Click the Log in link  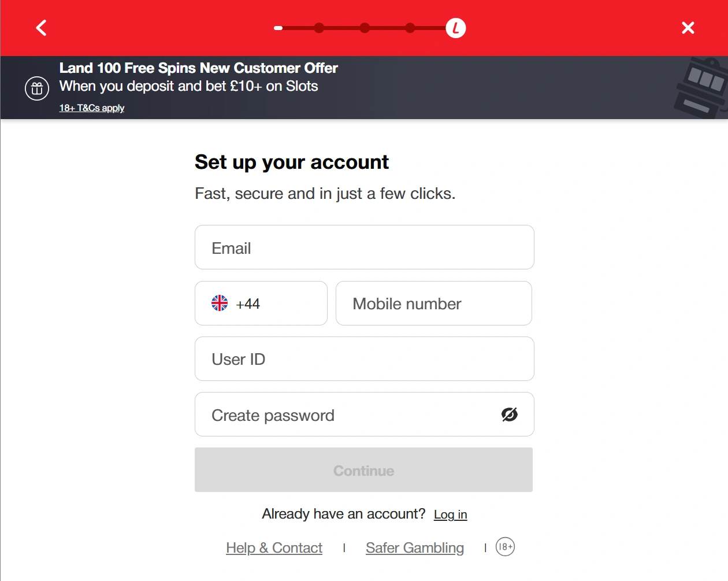(x=450, y=514)
